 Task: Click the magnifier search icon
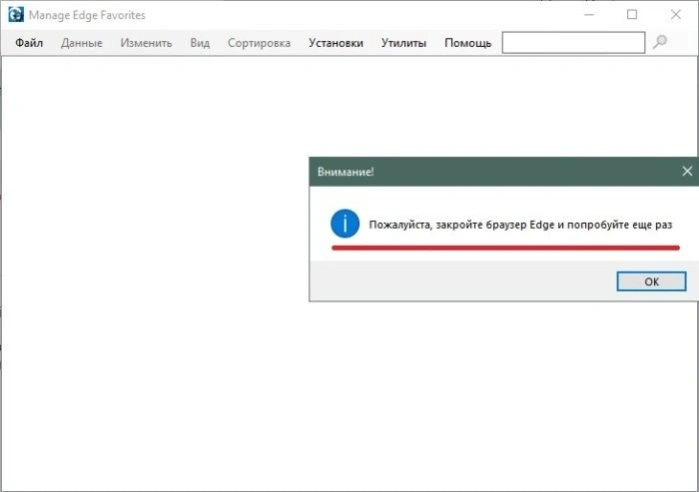[x=660, y=42]
